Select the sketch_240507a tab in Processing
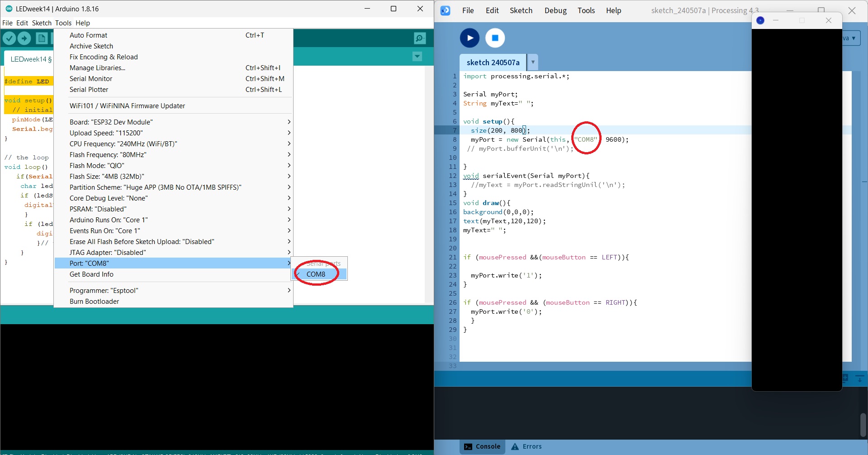Viewport: 868px width, 455px height. coord(493,62)
